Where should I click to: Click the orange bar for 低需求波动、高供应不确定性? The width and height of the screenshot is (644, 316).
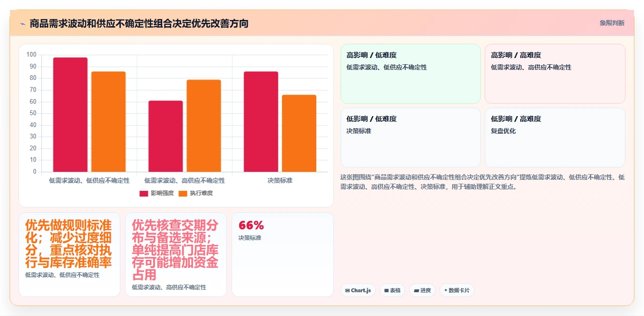coord(204,126)
